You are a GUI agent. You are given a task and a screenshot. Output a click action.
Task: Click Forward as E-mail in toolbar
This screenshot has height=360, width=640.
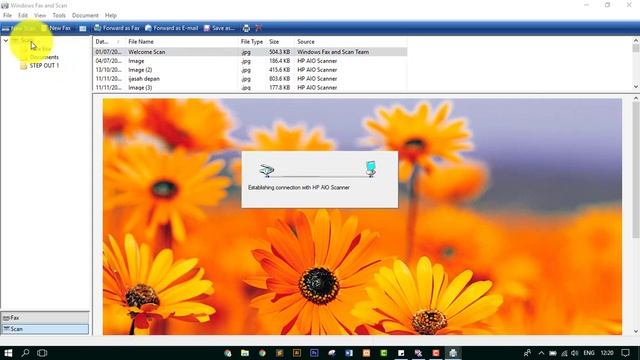(172, 28)
